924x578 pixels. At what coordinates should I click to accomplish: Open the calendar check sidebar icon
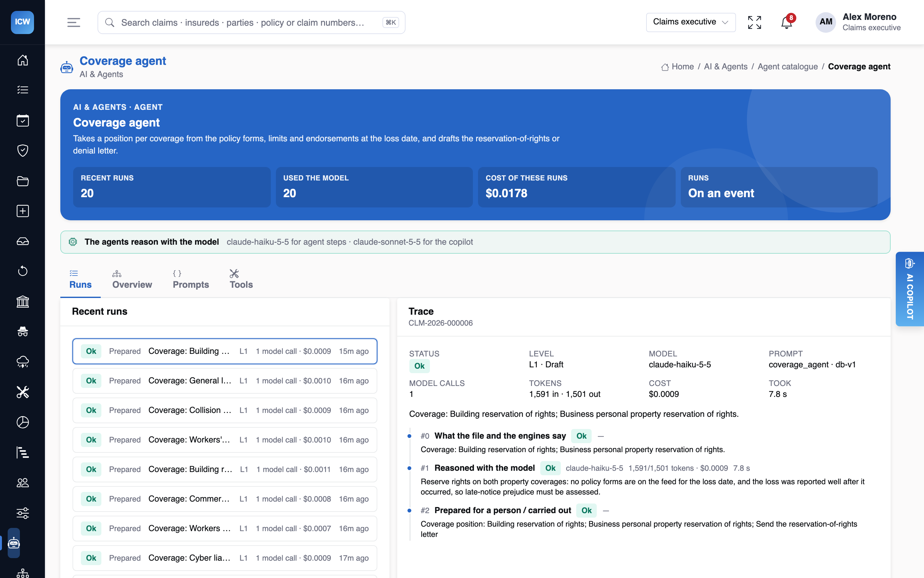22,120
